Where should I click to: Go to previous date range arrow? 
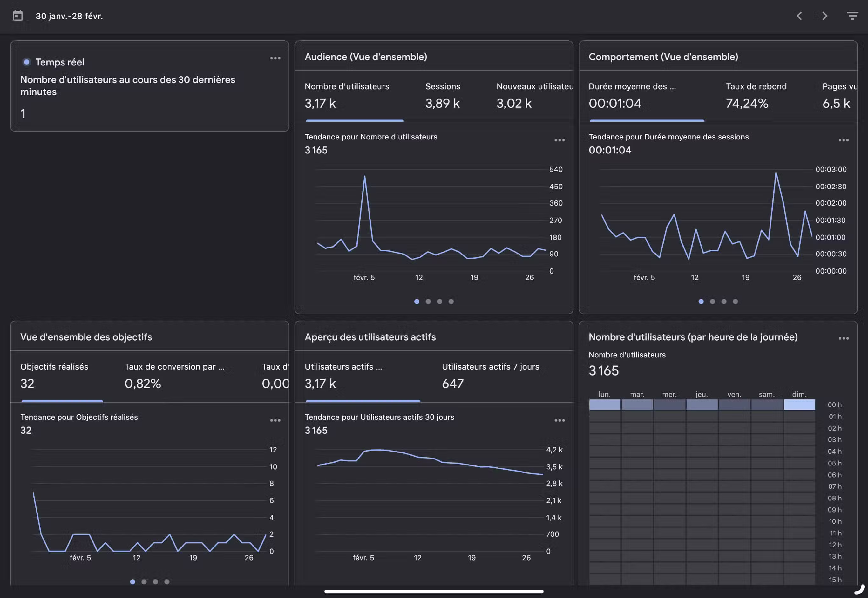799,16
